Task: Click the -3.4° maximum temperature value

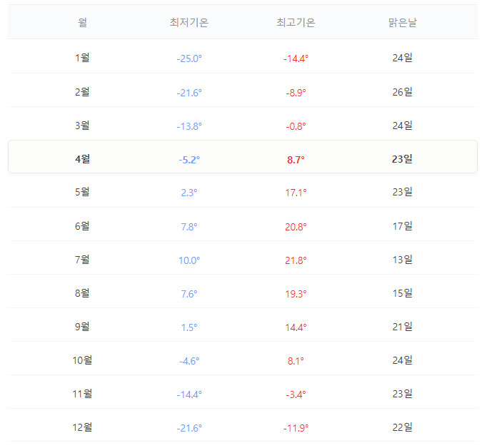Action: (296, 394)
